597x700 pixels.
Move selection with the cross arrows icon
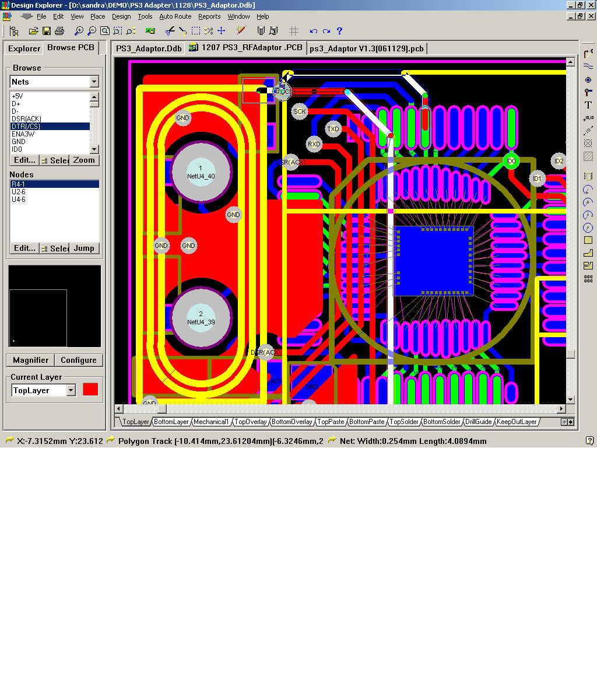[221, 31]
